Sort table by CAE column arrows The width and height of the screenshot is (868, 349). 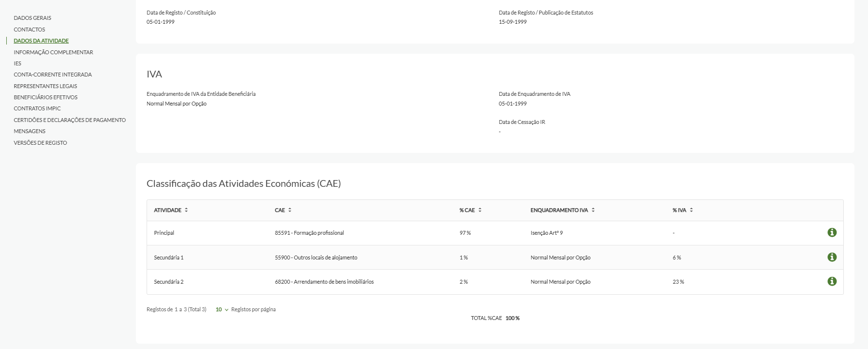290,210
